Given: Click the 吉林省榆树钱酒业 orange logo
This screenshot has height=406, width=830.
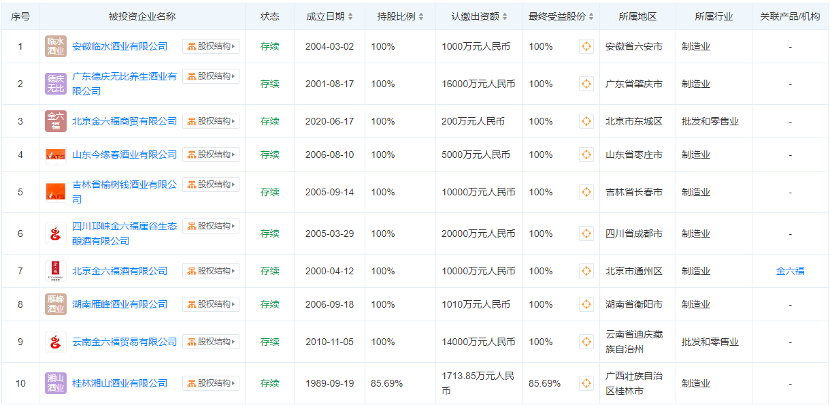Looking at the screenshot, I should (56, 191).
